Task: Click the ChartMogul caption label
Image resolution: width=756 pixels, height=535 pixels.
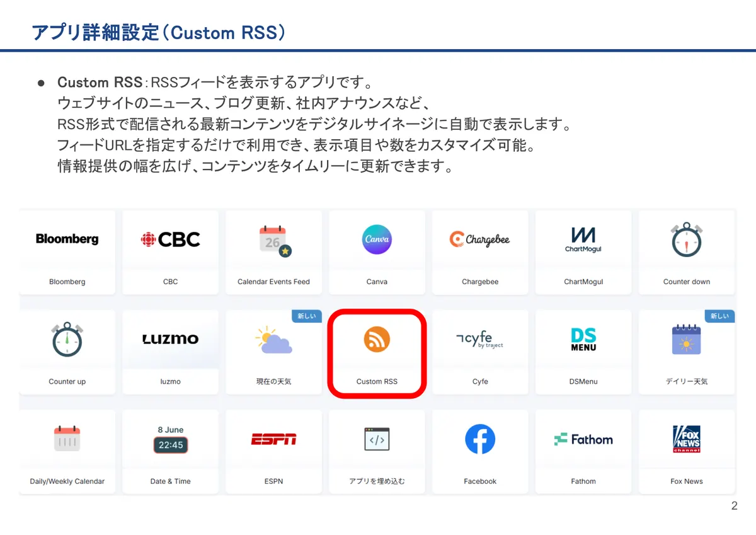Action: 583,282
